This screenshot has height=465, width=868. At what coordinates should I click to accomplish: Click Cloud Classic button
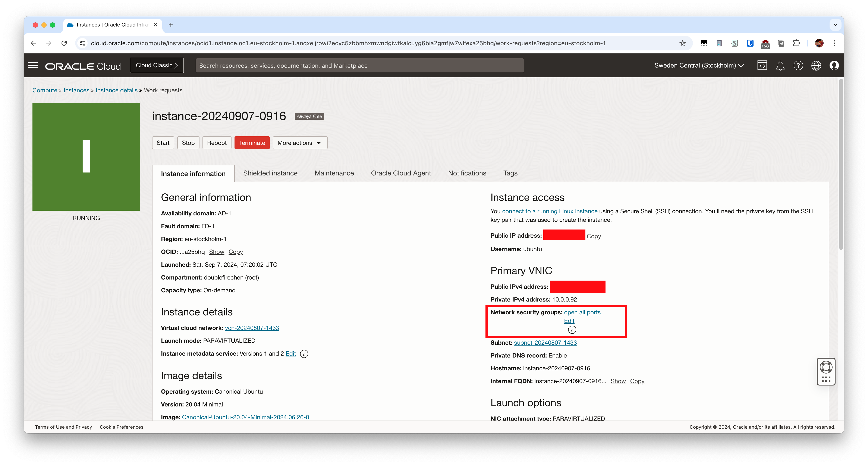(x=157, y=65)
